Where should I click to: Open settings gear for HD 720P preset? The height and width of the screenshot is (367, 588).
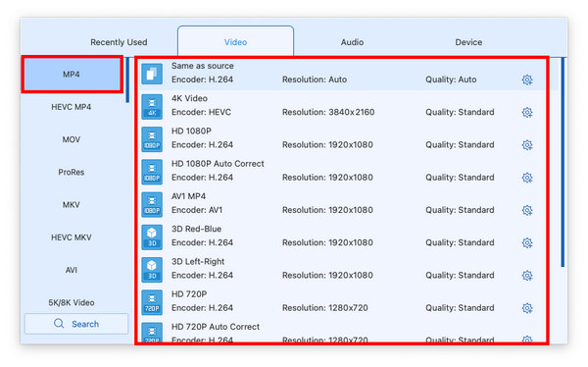[x=527, y=308]
